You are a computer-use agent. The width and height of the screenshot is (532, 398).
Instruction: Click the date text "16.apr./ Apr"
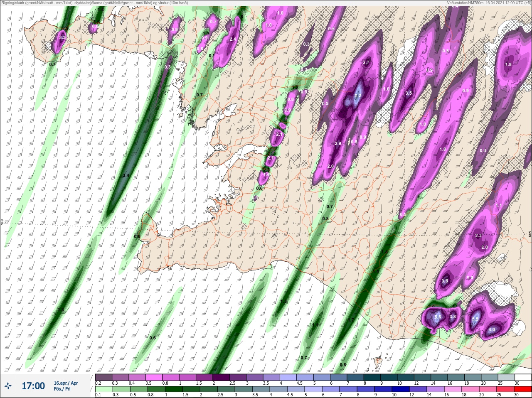pos(66,383)
